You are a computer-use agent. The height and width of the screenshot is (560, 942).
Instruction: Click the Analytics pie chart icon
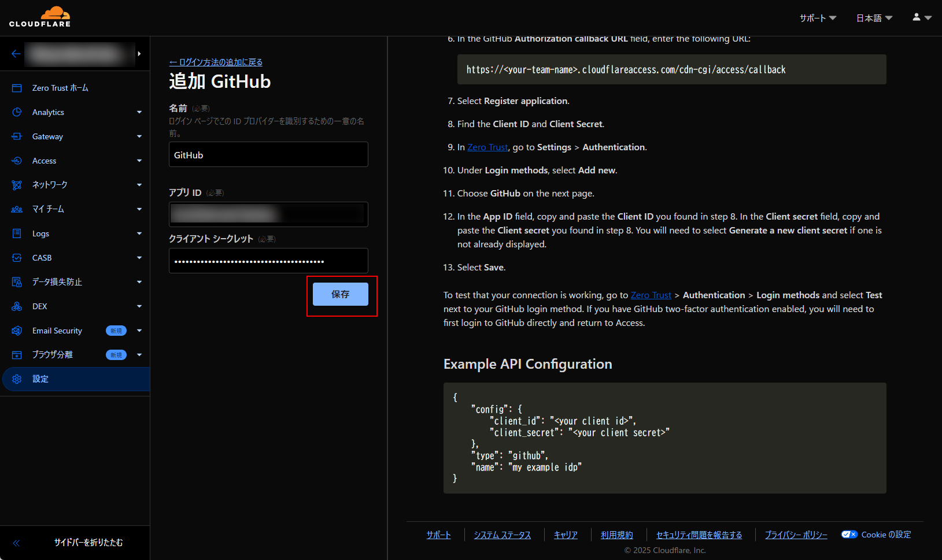tap(17, 112)
